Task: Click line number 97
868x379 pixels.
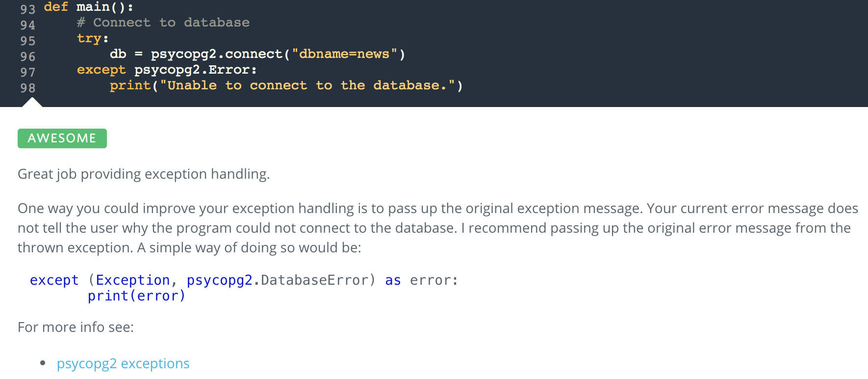Action: 28,72
